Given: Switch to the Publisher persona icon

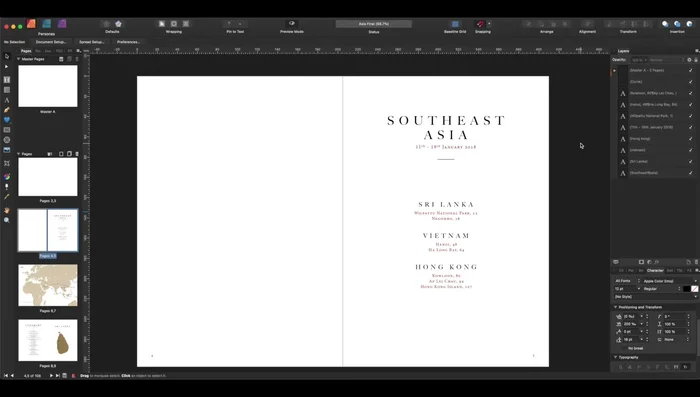Looking at the screenshot, I should (x=31, y=24).
